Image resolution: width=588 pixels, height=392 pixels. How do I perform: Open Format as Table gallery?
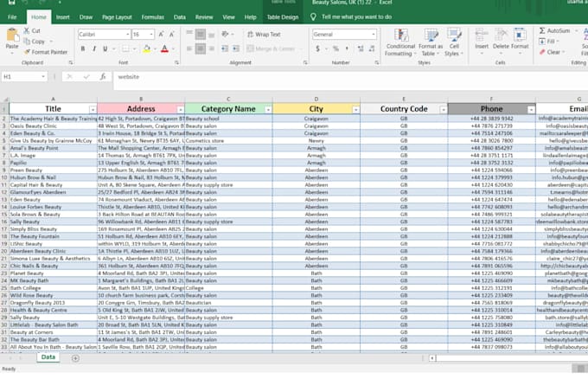431,42
